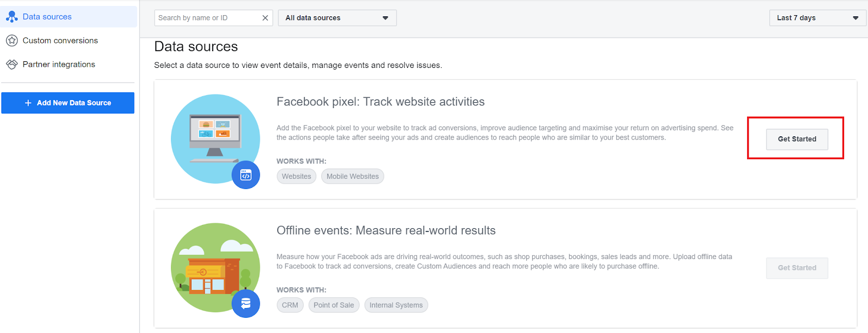Click the Mobile Websites tag
This screenshot has width=868, height=333.
coord(353,177)
